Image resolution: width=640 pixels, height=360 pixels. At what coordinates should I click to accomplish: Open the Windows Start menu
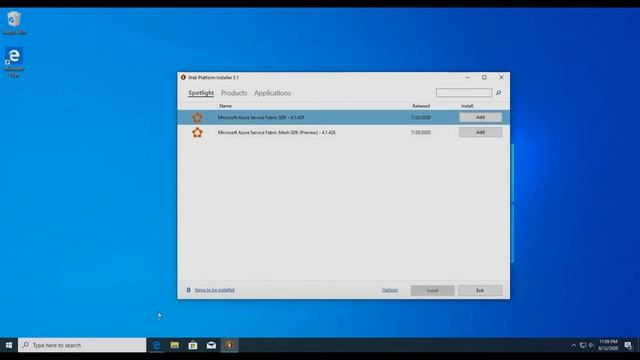coord(9,345)
